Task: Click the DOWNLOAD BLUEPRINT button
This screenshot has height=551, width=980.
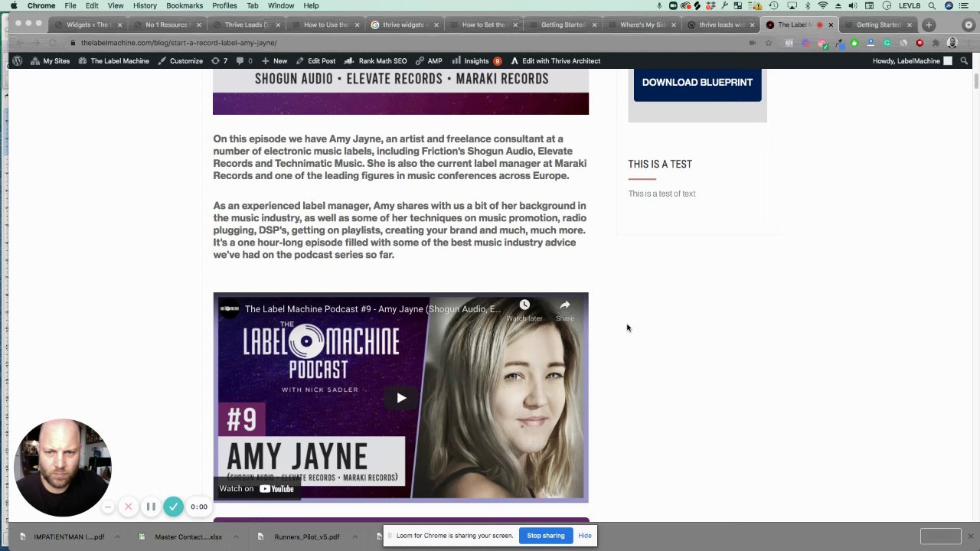Action: tap(697, 83)
